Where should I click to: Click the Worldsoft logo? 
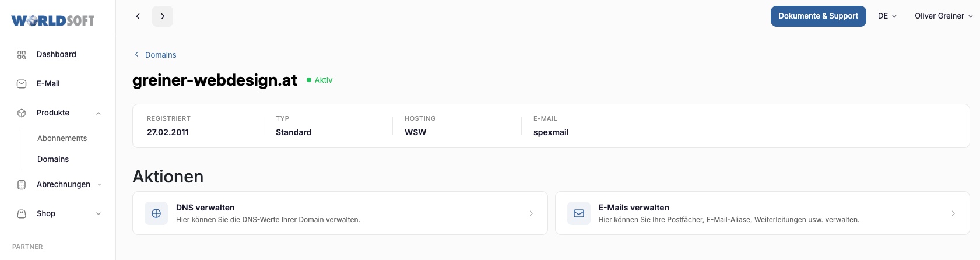(x=53, y=21)
